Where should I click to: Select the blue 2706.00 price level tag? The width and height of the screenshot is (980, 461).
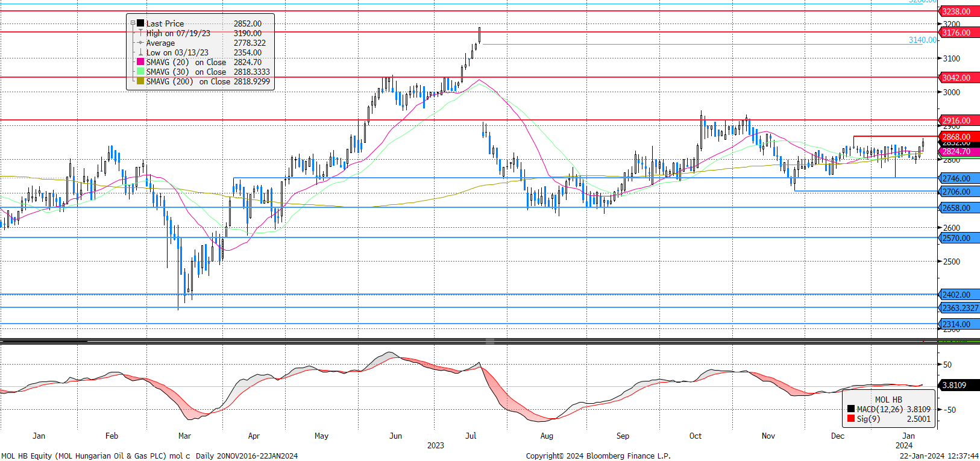point(960,192)
